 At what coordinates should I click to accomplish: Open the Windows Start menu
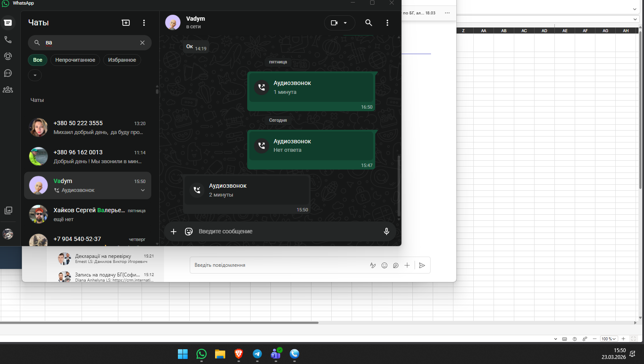(183, 354)
